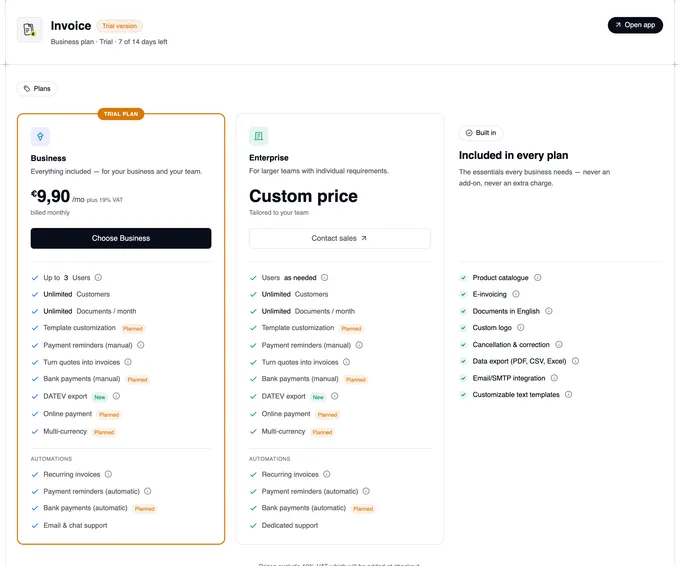This screenshot has width=680, height=566.
Task: Click Planned badge beside Business Online payment
Action: pos(109,415)
